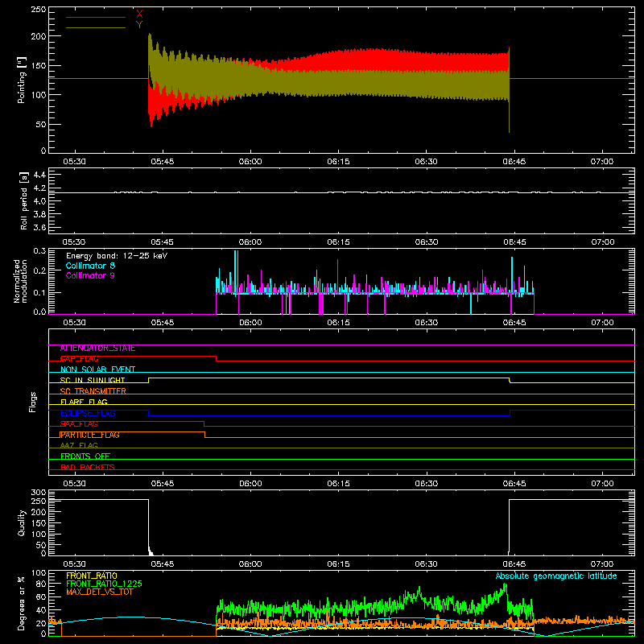Click 06:15 time label under Flags plot
The width and height of the screenshot is (644, 644).
[x=338, y=484]
